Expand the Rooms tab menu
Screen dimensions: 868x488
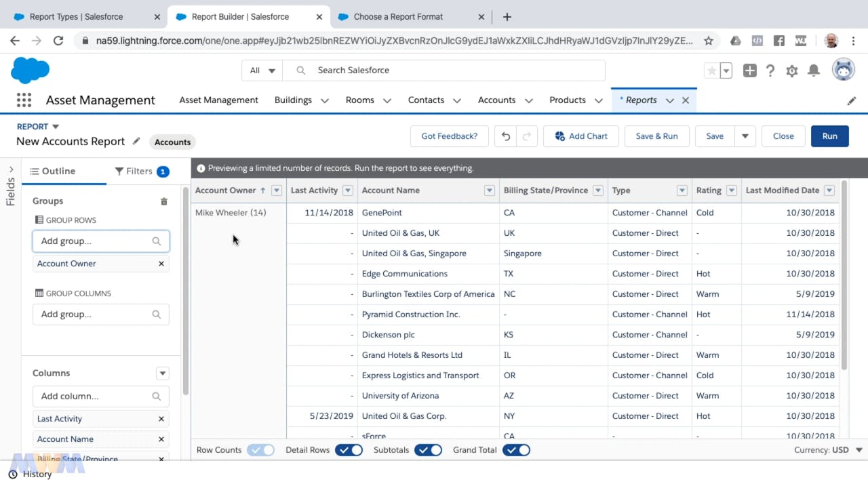(x=387, y=100)
